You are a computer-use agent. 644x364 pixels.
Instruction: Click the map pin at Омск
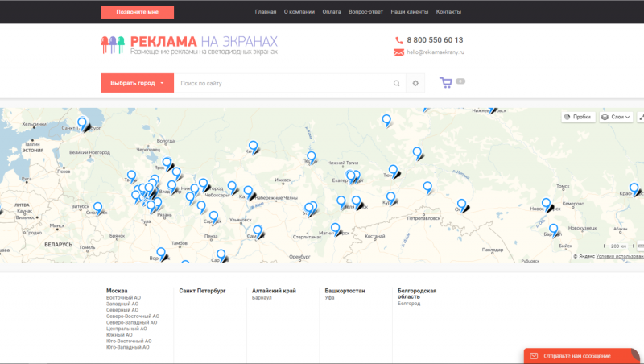click(x=461, y=205)
